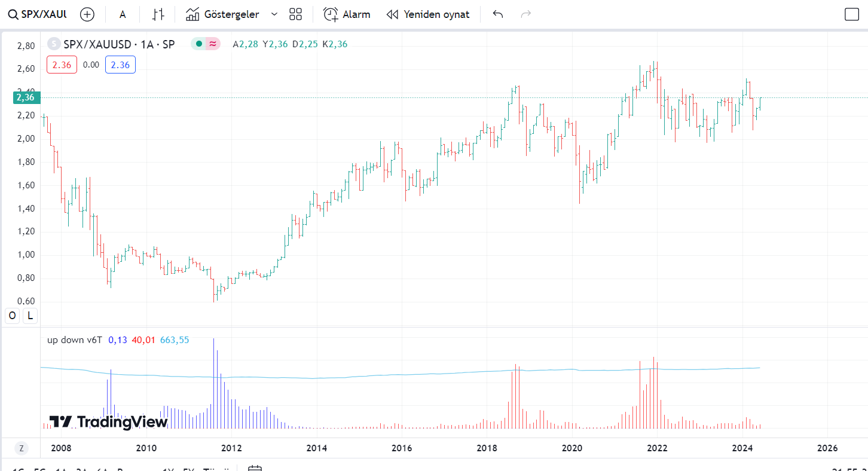
Task: Open the SPX/XAU symbol search
Action: click(x=37, y=14)
